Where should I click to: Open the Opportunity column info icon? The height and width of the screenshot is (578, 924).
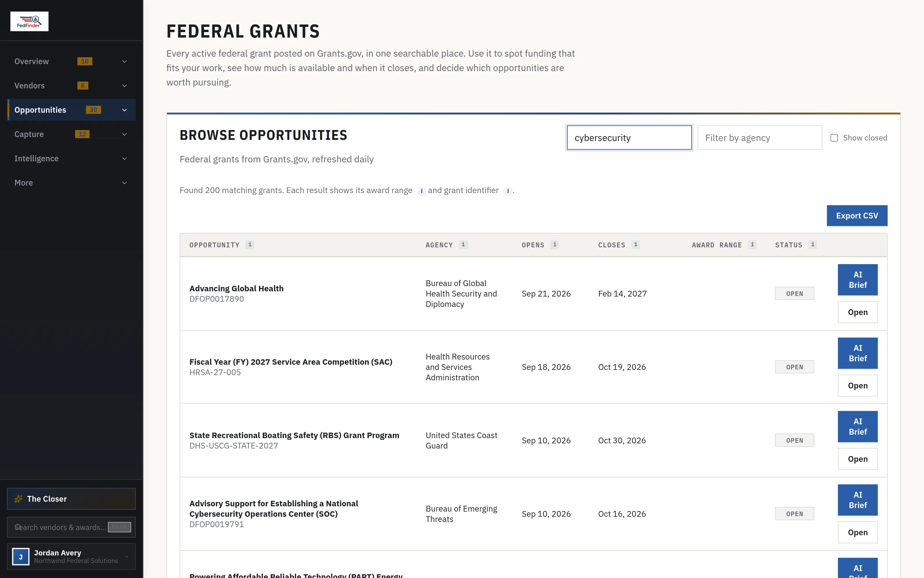(x=250, y=245)
